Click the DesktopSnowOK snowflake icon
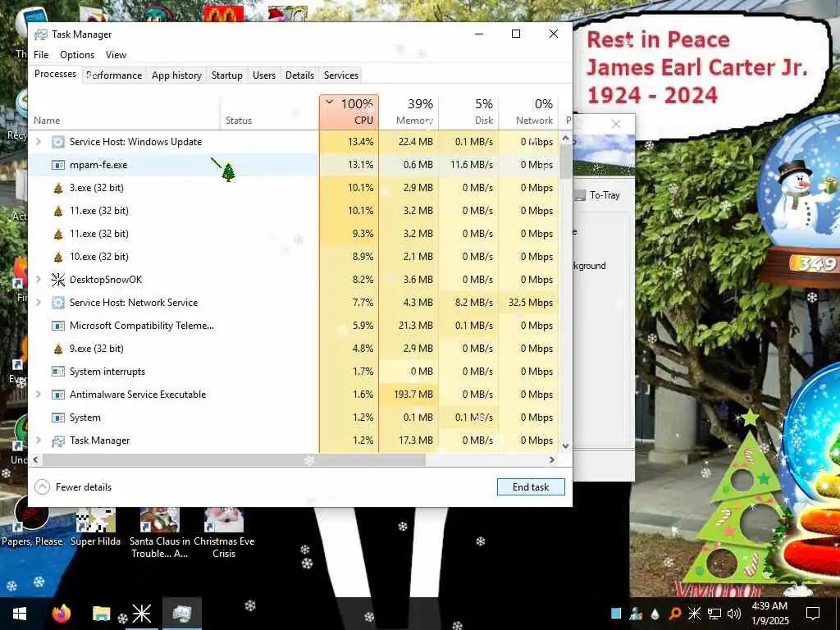840x630 pixels. coord(58,280)
